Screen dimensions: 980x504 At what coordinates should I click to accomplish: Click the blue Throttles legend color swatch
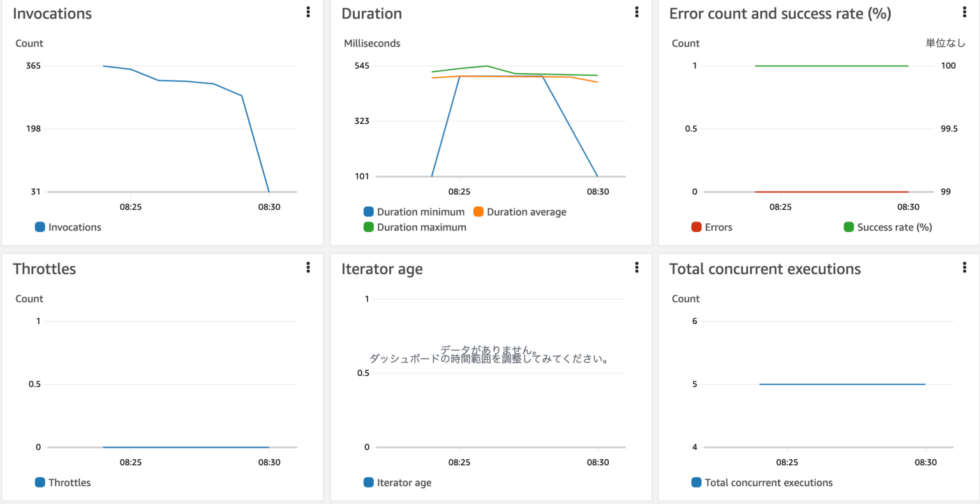click(x=40, y=482)
